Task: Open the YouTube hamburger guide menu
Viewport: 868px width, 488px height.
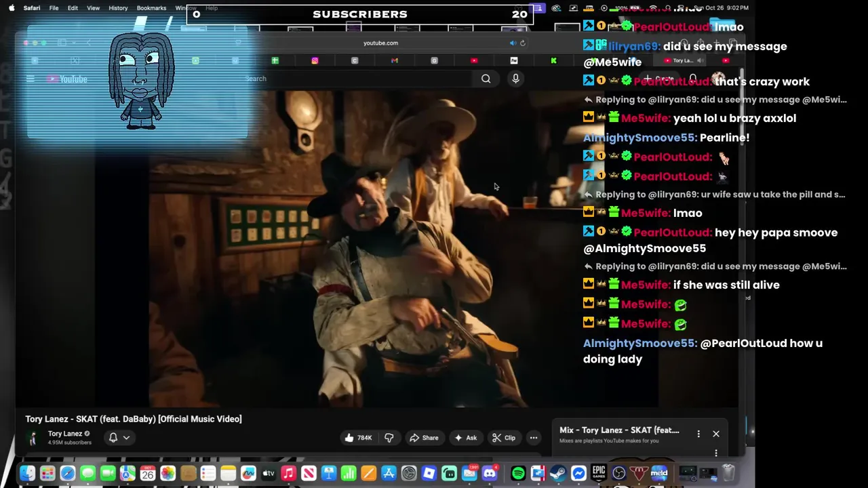Action: pos(30,79)
